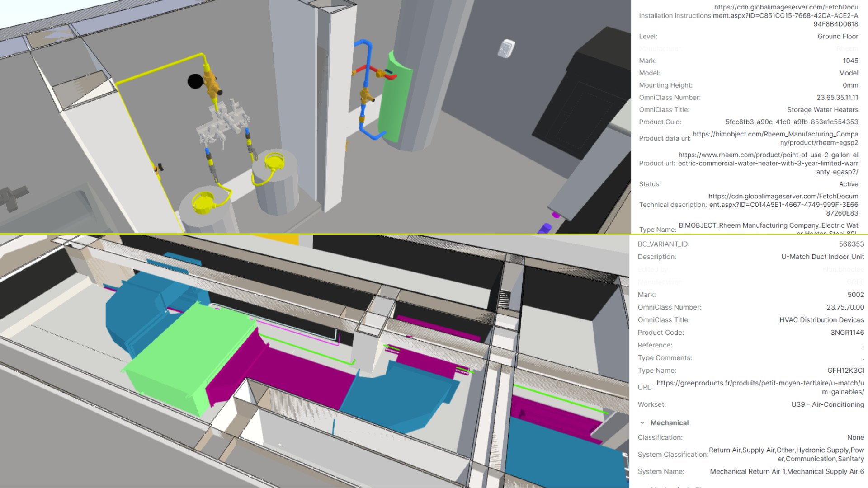Follow the rheem.com Product url link
This screenshot has width=868, height=488.
(x=768, y=163)
